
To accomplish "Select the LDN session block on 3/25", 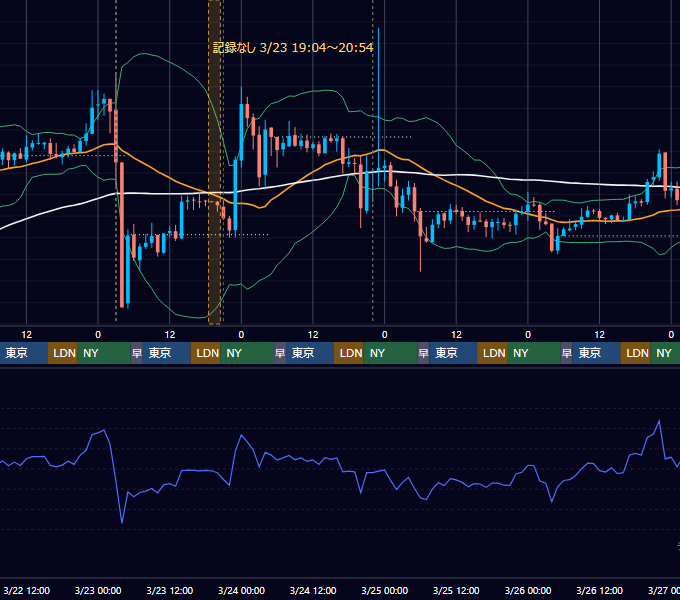I will 492,353.
